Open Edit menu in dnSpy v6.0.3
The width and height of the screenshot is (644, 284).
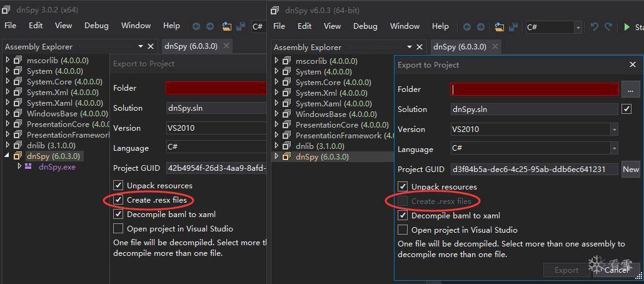coord(304,26)
